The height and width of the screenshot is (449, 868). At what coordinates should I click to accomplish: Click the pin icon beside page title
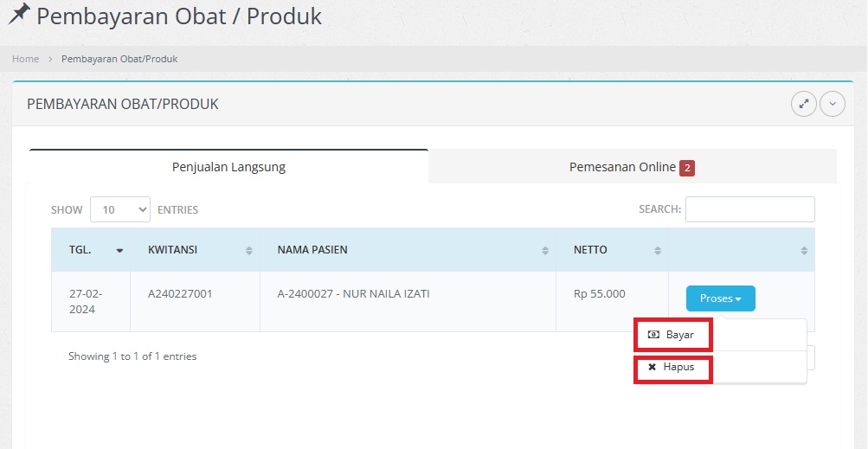click(17, 15)
